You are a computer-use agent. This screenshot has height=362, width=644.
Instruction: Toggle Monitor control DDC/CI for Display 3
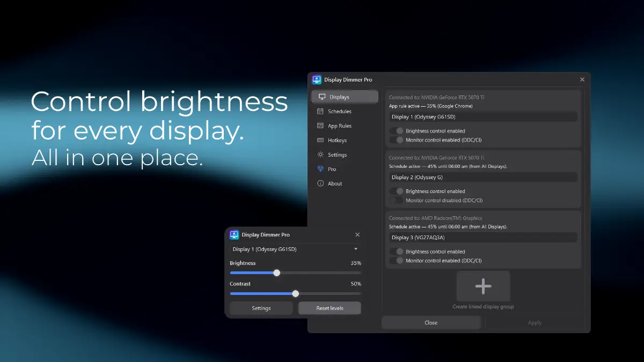pos(397,261)
